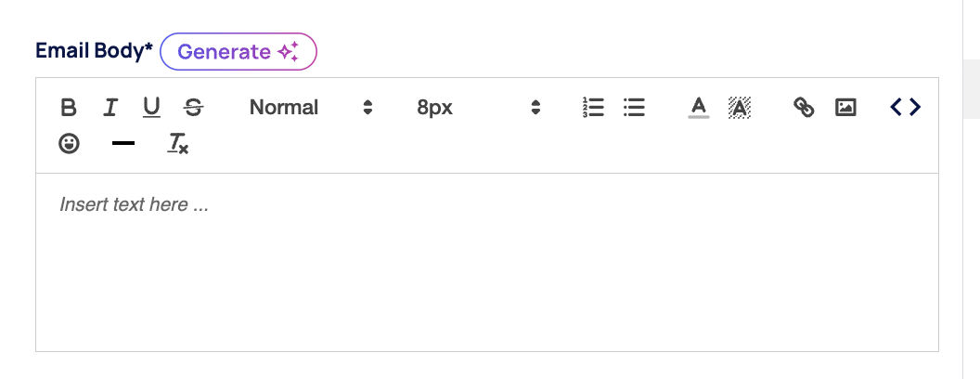The width and height of the screenshot is (980, 379).
Task: Insert a hyperlink
Action: click(804, 108)
